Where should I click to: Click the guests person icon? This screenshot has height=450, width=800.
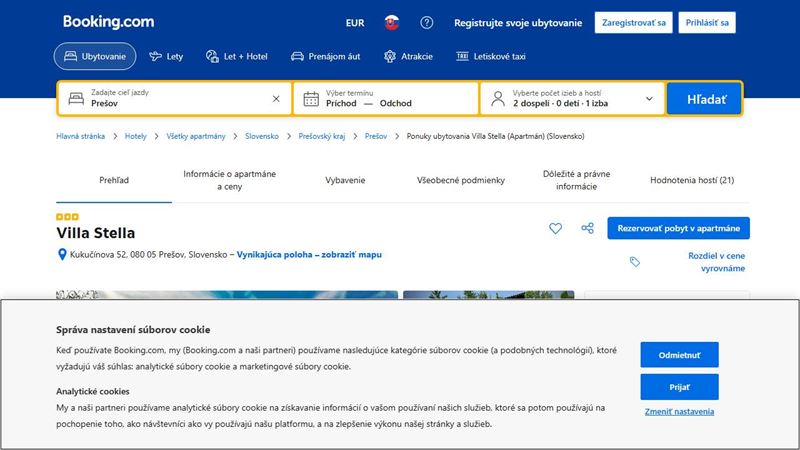tap(498, 98)
